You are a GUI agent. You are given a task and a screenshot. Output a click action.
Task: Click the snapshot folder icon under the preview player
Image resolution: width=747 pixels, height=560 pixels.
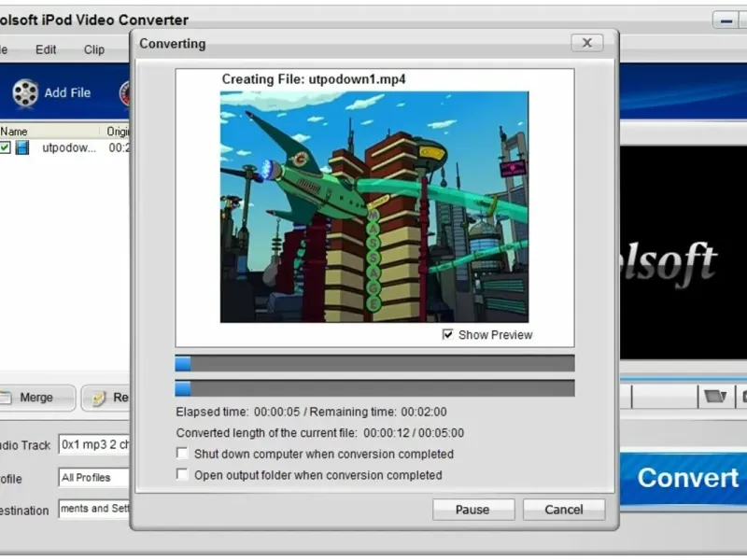pos(715,396)
